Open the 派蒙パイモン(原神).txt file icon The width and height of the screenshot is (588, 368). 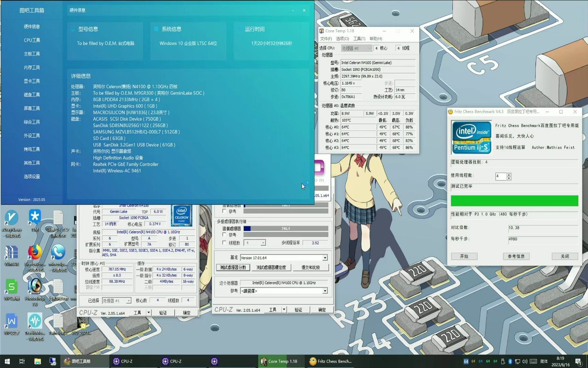[x=58, y=224]
